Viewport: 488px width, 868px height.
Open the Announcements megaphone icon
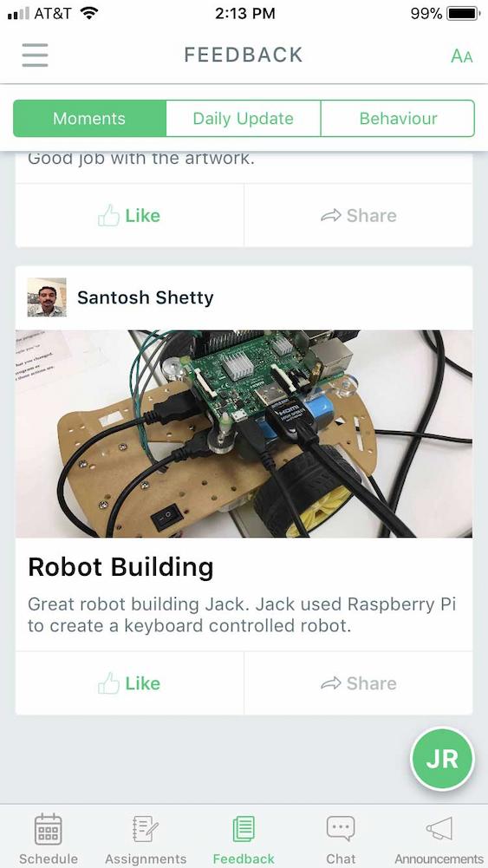click(439, 829)
